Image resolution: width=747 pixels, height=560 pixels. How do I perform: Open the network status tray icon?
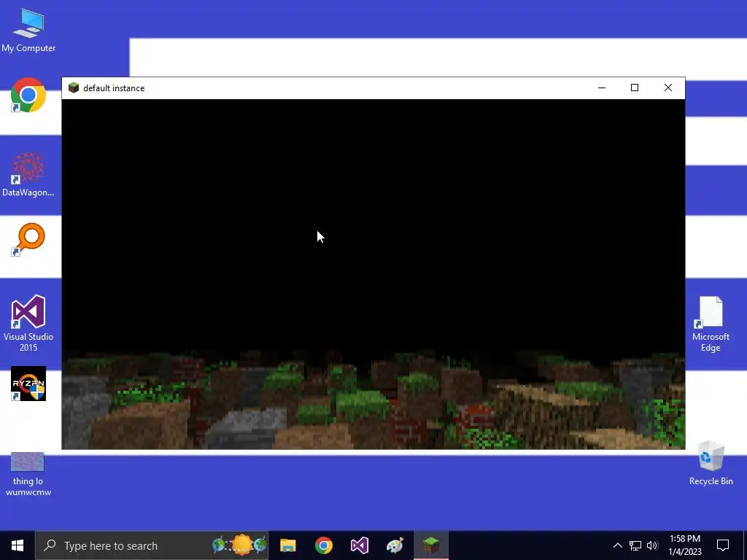(635, 545)
